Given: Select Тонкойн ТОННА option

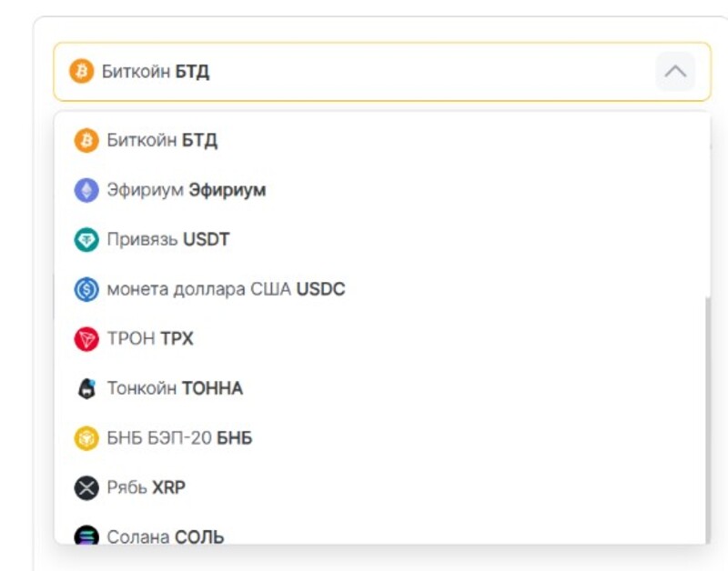Looking at the screenshot, I should pyautogui.click(x=380, y=388).
